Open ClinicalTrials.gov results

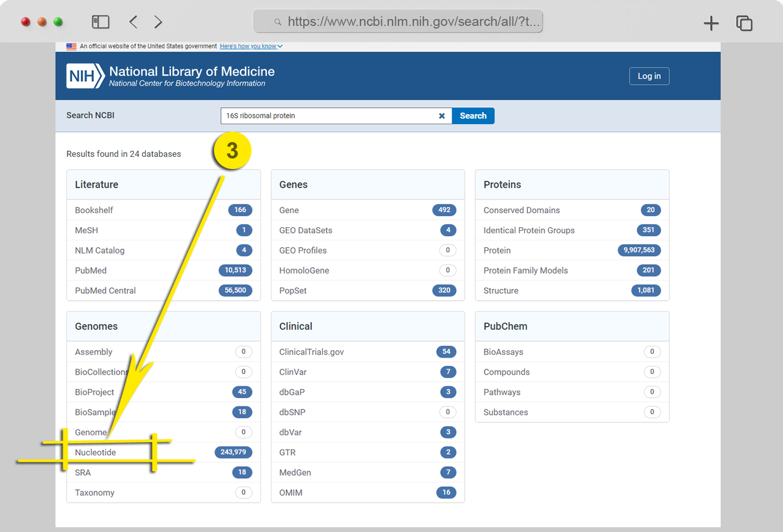tap(312, 352)
